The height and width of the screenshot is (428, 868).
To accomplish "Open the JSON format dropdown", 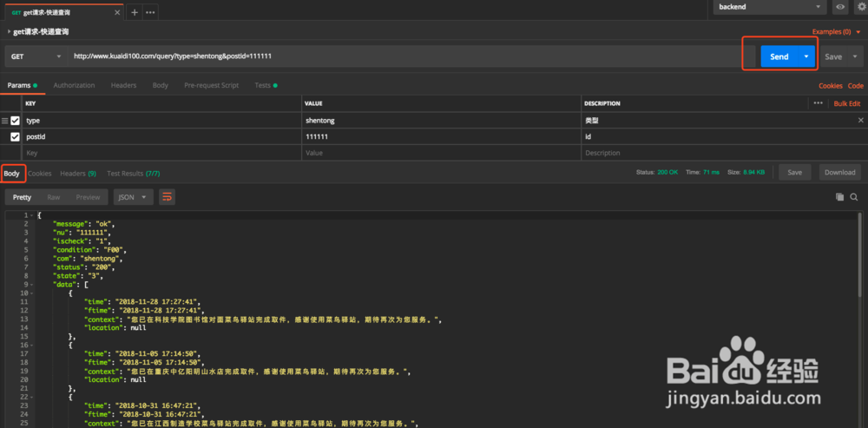I will pyautogui.click(x=133, y=197).
